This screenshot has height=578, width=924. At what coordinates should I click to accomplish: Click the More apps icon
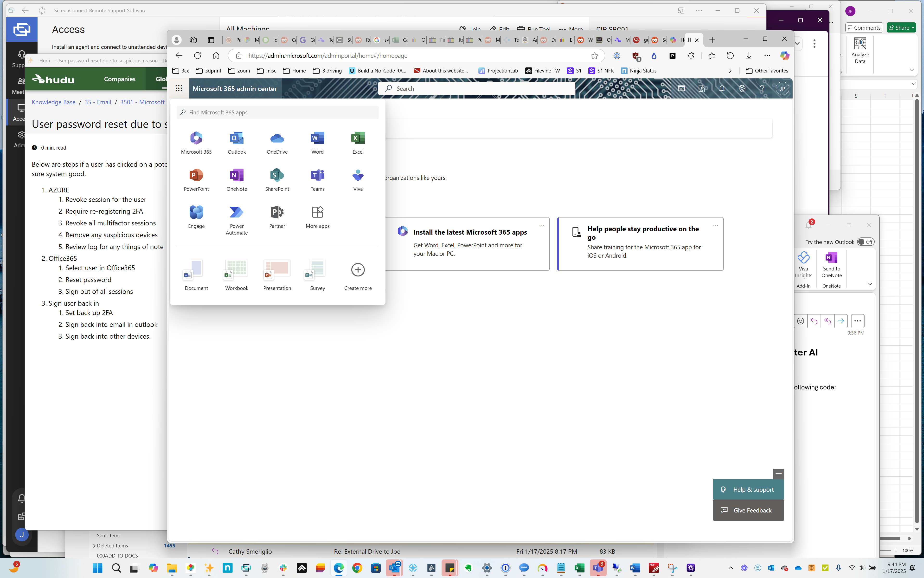[317, 212]
